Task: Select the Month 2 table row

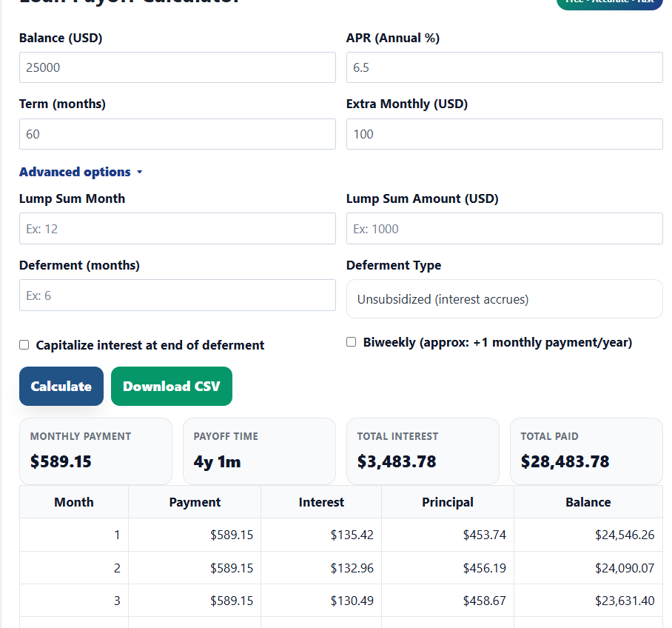Action: (340, 568)
